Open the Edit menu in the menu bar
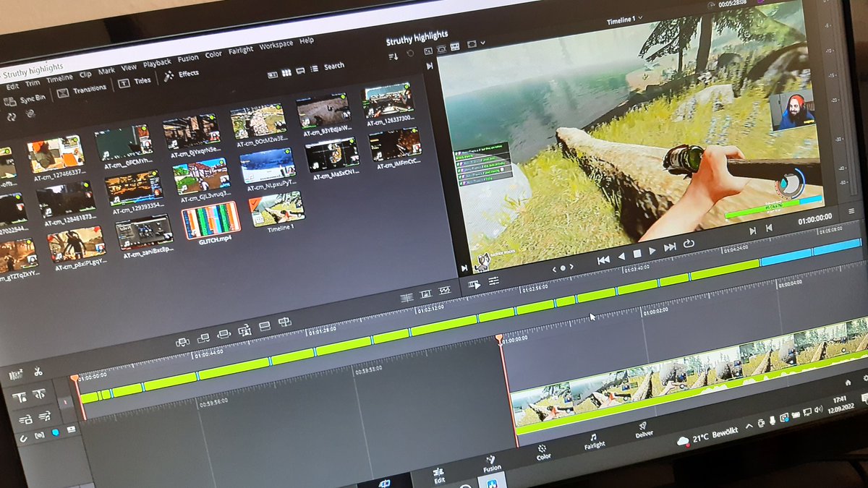 pyautogui.click(x=12, y=85)
